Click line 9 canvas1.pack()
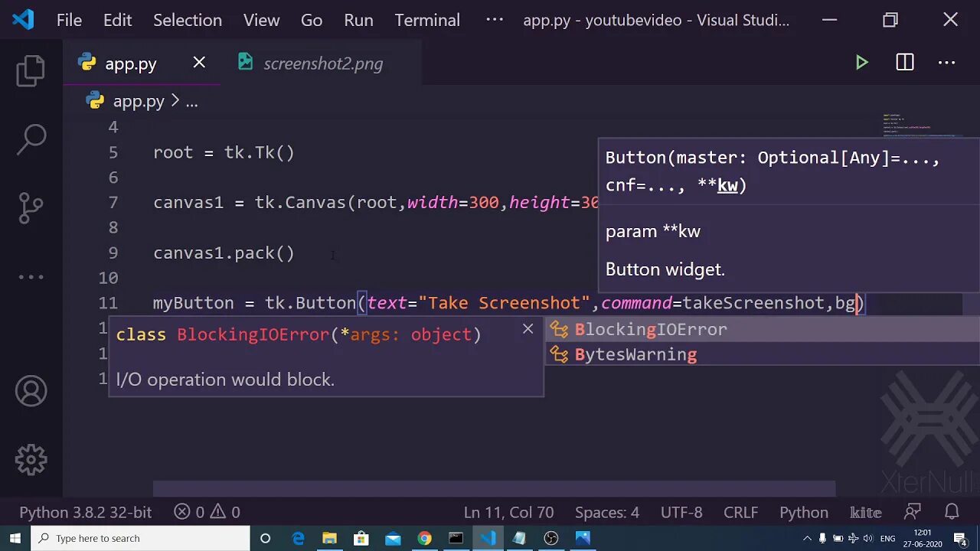The width and height of the screenshot is (980, 551). (x=224, y=253)
